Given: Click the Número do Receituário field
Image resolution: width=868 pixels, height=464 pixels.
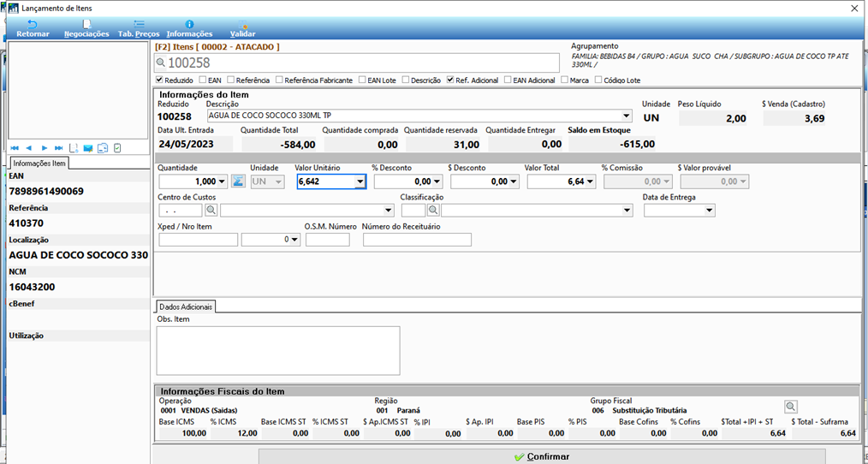Looking at the screenshot, I should click(x=418, y=240).
